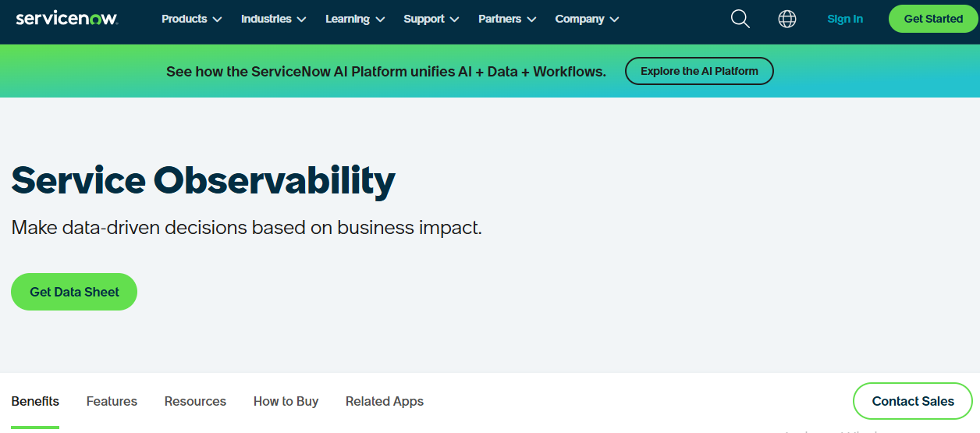Expand the Products dropdown menu
The height and width of the screenshot is (433, 980).
(191, 19)
